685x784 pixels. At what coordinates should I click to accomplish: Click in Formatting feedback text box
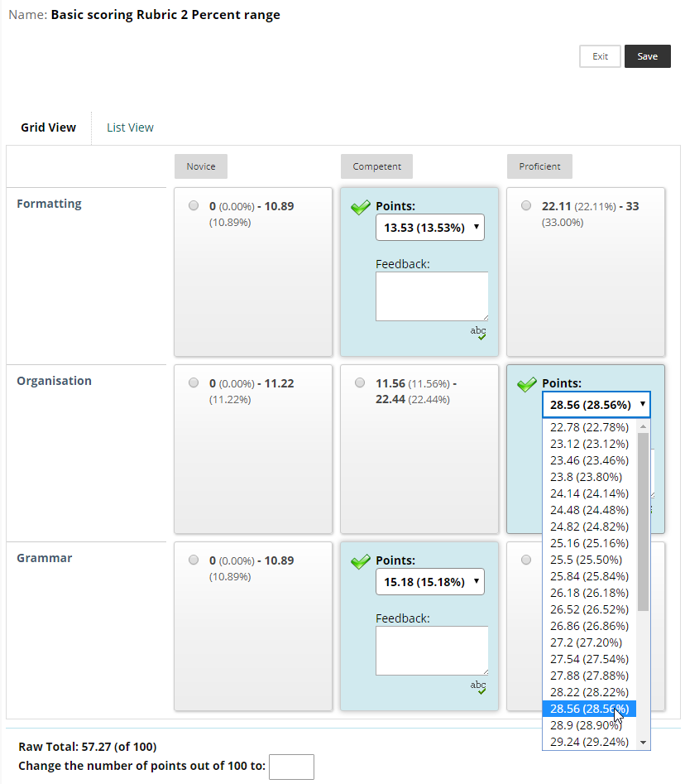[x=432, y=296]
